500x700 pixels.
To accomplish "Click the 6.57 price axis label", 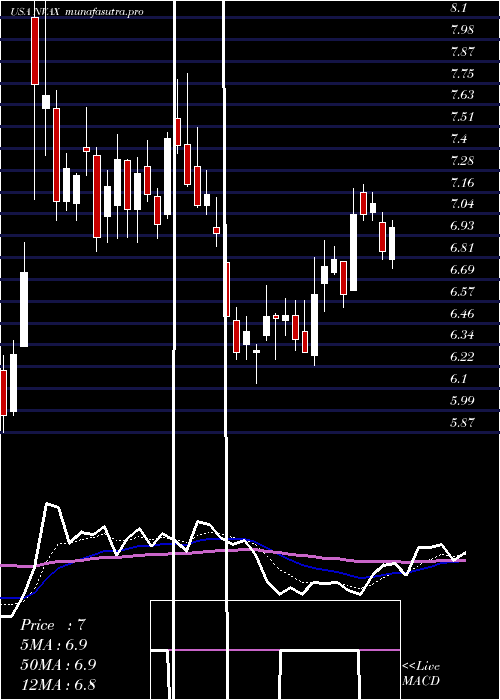I will pyautogui.click(x=462, y=292).
